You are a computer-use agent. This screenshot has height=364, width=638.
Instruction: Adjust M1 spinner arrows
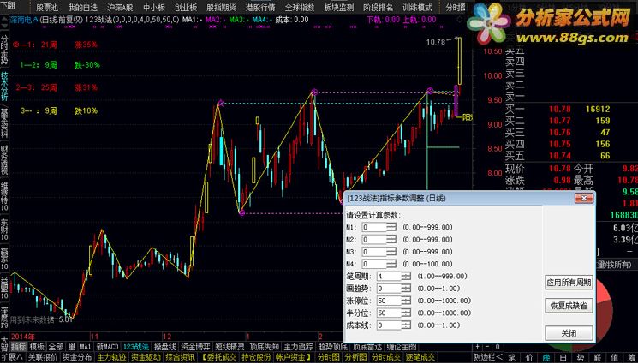tap(391, 227)
